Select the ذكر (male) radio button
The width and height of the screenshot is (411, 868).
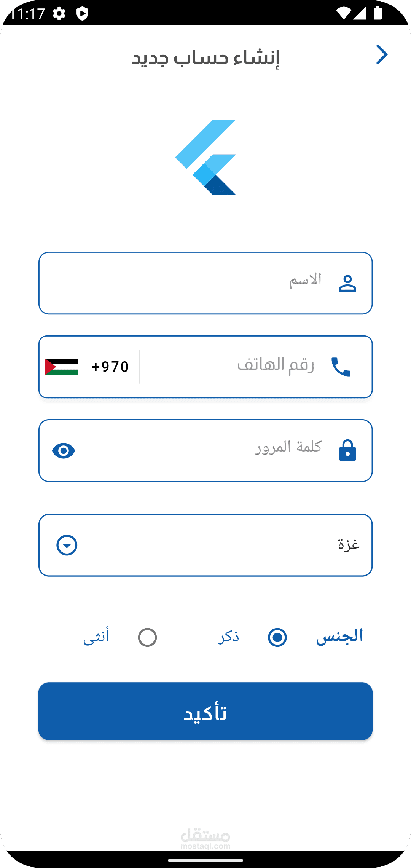tap(277, 637)
